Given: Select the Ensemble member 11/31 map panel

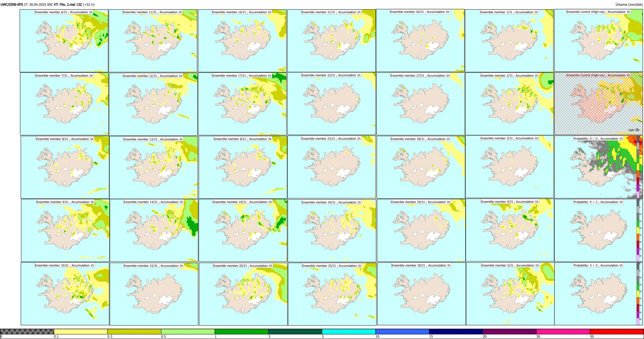Looking at the screenshot, I should pos(153,41).
